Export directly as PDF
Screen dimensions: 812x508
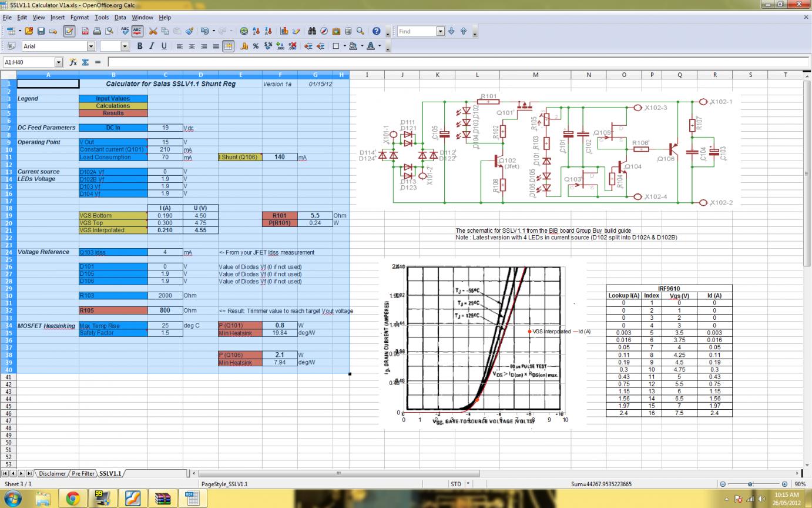(x=85, y=31)
